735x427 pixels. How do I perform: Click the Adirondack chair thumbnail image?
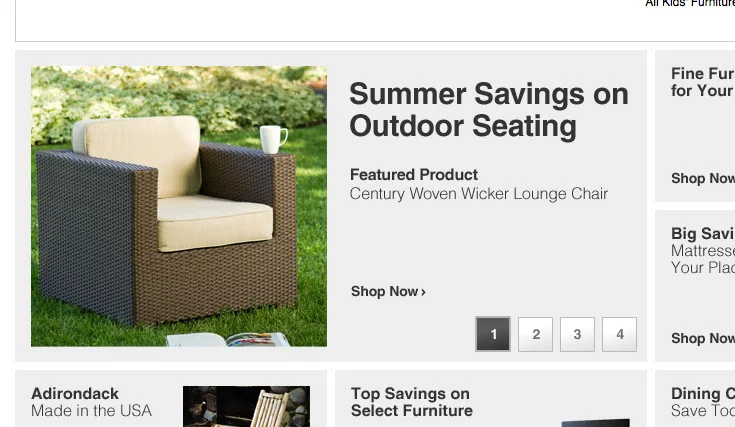246,406
